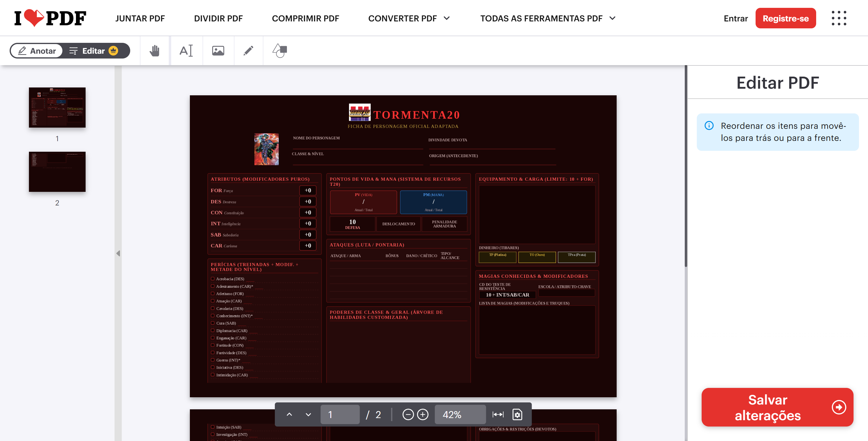Open the apps grid menu
The height and width of the screenshot is (441, 868).
click(x=839, y=18)
